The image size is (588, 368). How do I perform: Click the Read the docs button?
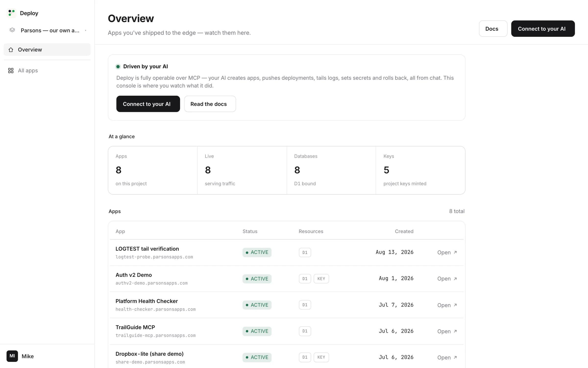210,104
